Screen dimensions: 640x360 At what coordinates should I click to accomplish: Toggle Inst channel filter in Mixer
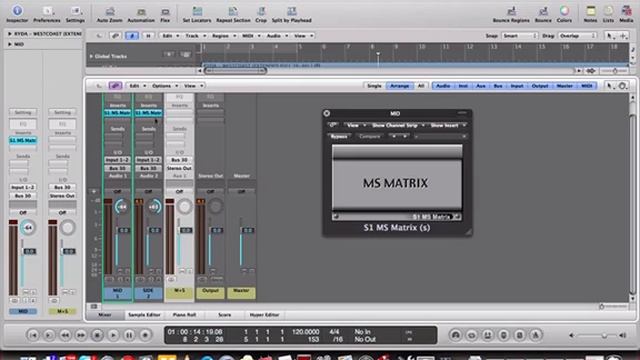coord(463,86)
